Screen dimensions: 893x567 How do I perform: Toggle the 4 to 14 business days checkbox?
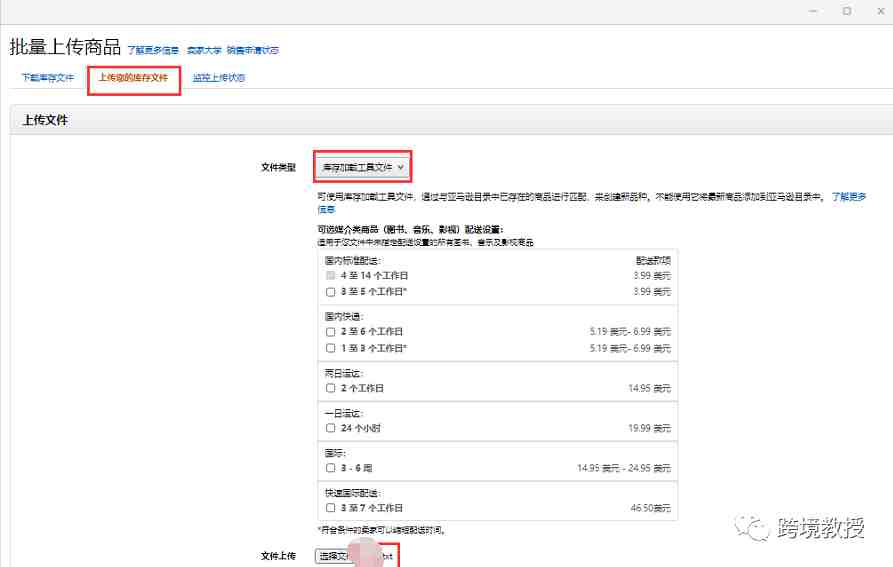click(330, 276)
